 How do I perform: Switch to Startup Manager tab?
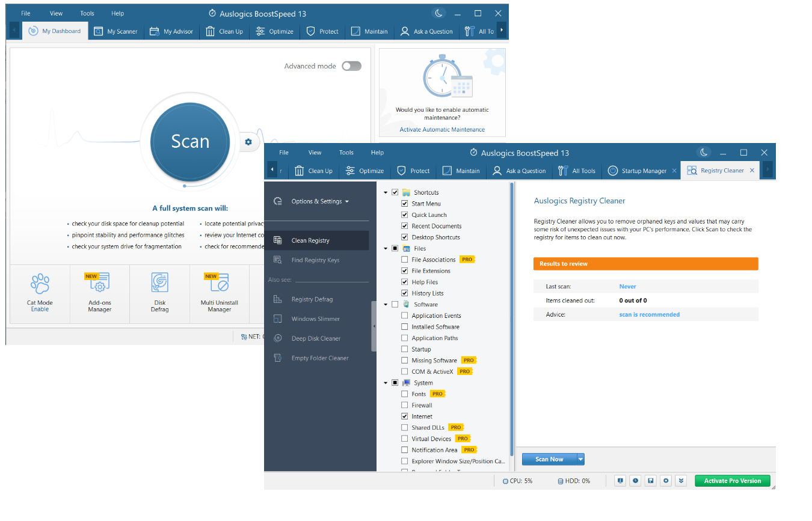(x=638, y=171)
